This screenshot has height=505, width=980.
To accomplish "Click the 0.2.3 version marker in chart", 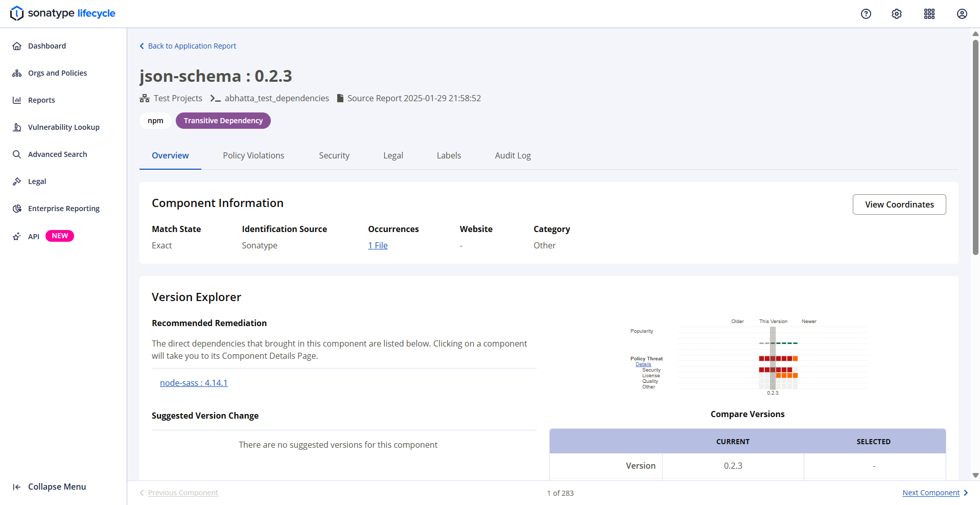I will pyautogui.click(x=773, y=393).
